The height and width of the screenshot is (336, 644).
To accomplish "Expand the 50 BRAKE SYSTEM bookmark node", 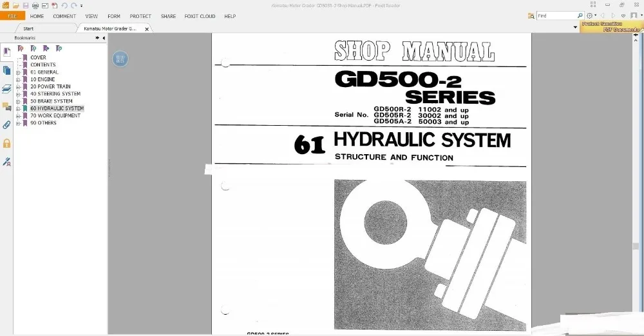I will coord(18,102).
